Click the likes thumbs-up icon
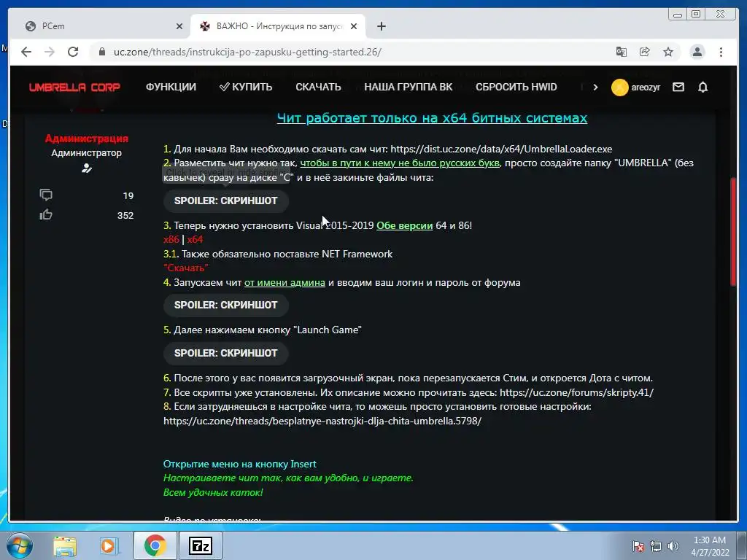 (x=46, y=215)
